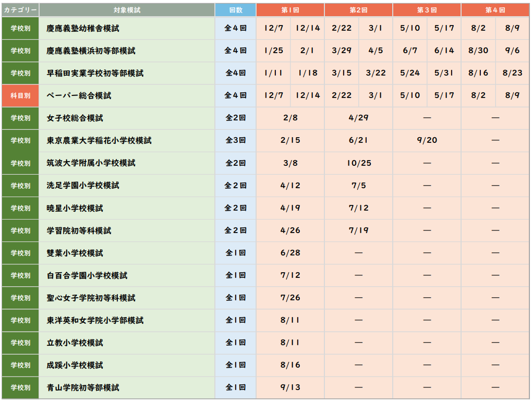Image resolution: width=532 pixels, height=401 pixels.
Task: Click the 回数 column header
Action: pyautogui.click(x=235, y=10)
